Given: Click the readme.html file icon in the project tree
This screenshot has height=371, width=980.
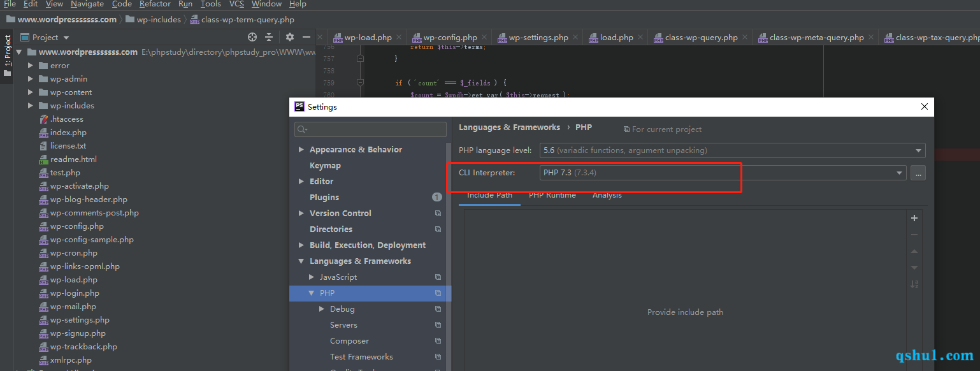Looking at the screenshot, I should coord(43,159).
